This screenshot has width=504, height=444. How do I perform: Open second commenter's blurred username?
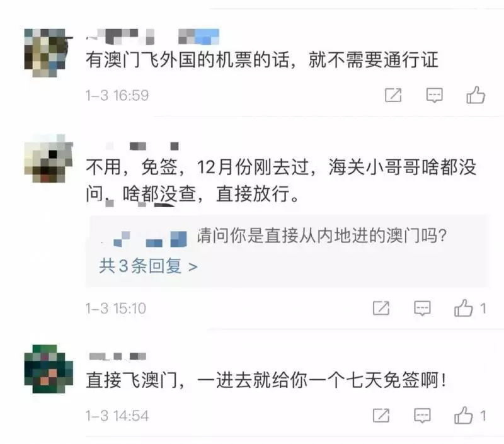pyautogui.click(x=141, y=146)
